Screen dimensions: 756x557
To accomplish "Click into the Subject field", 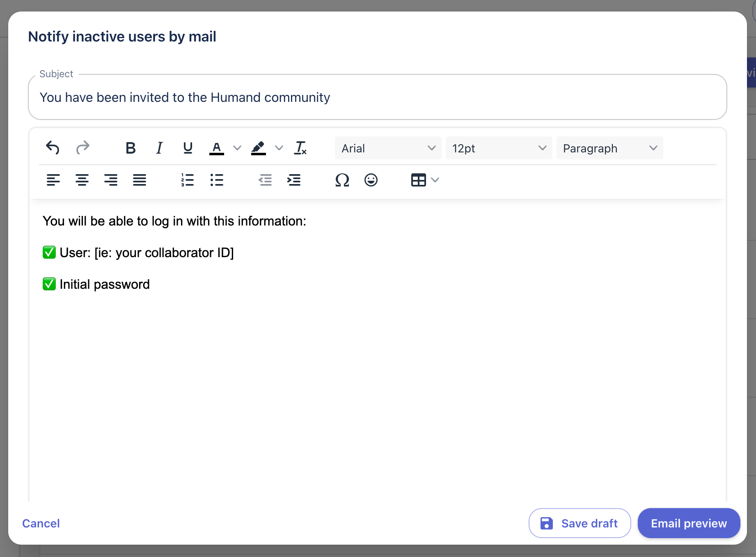I will pyautogui.click(x=377, y=98).
